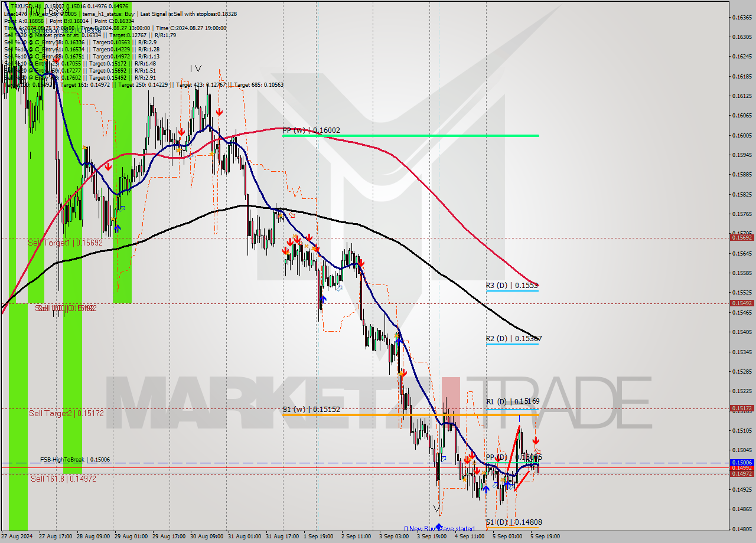Image resolution: width=756 pixels, height=543 pixels.
Task: Click the 0.15885 price axis label
Action: (x=742, y=175)
